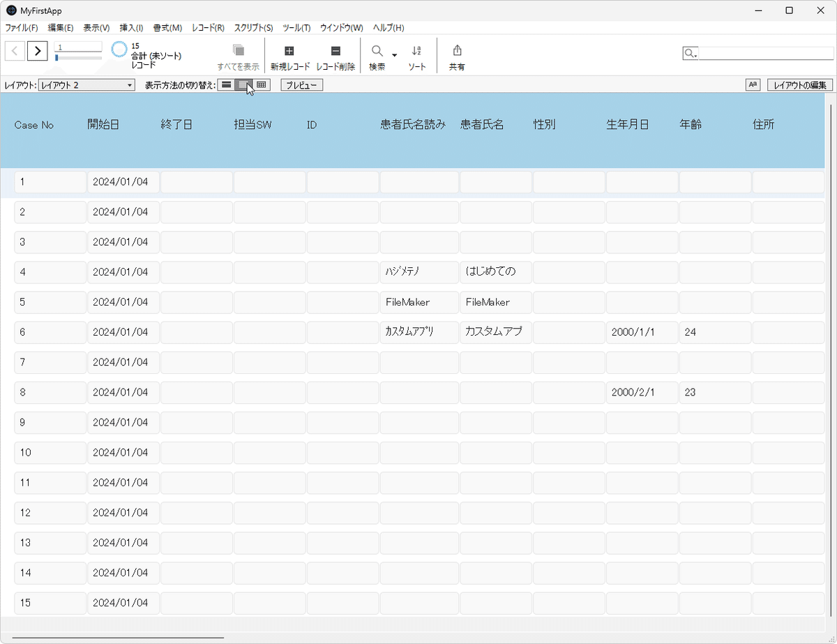Image resolution: width=837 pixels, height=644 pixels.
Task: Click the 住所 column header
Action: point(764,125)
